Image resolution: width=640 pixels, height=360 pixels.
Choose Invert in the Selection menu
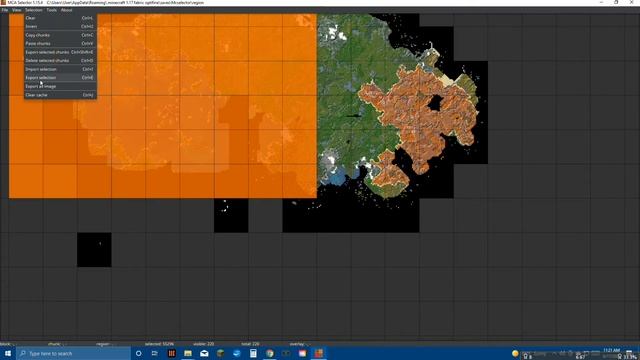[x=60, y=27]
